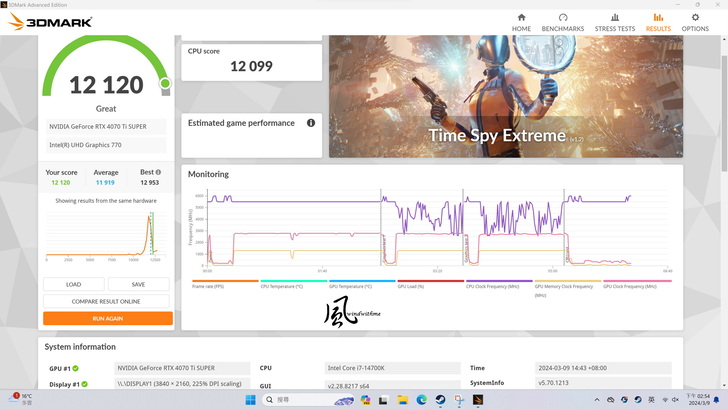Viewport: 728px width, 410px height.
Task: Toggle GPU Memory Clock Frequency legend item
Action: pos(567,288)
